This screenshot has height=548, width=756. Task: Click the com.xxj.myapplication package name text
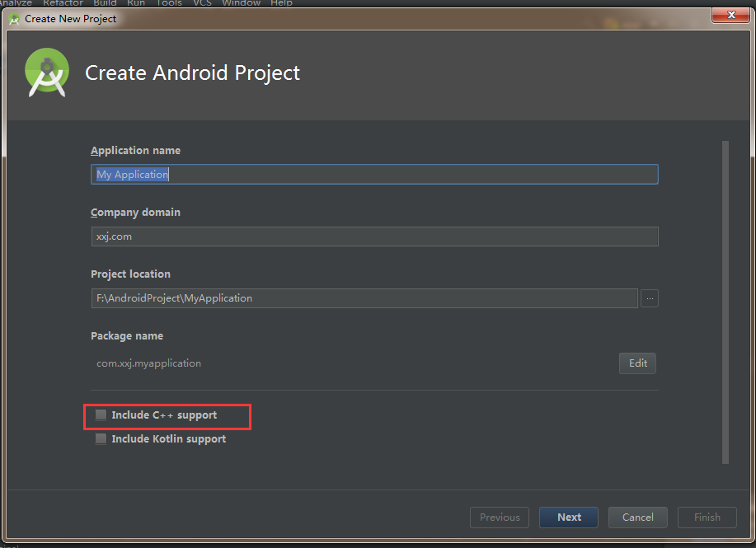tap(148, 363)
